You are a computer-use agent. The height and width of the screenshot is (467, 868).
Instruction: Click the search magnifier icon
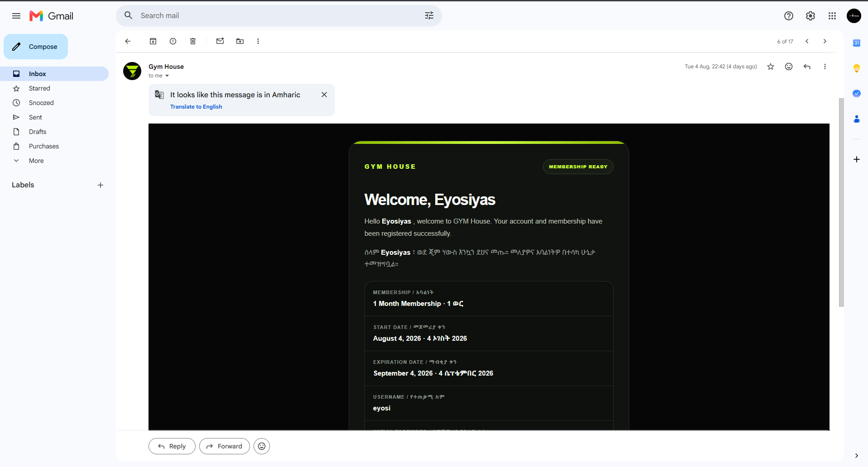click(x=129, y=15)
